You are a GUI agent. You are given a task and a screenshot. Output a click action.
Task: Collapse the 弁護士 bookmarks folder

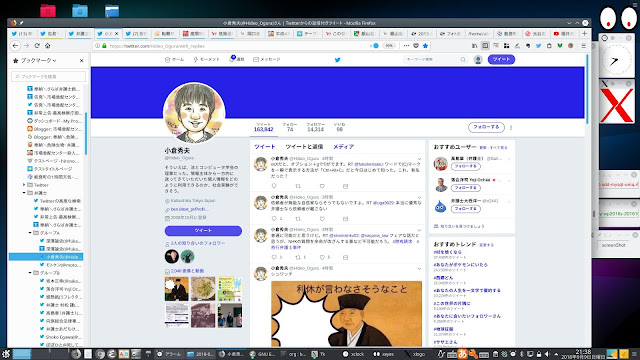24,193
